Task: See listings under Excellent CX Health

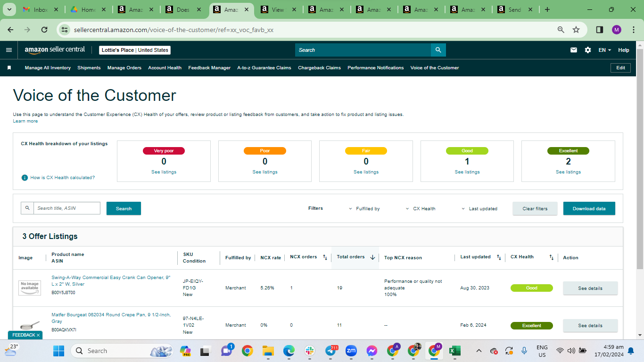Action: (568, 172)
